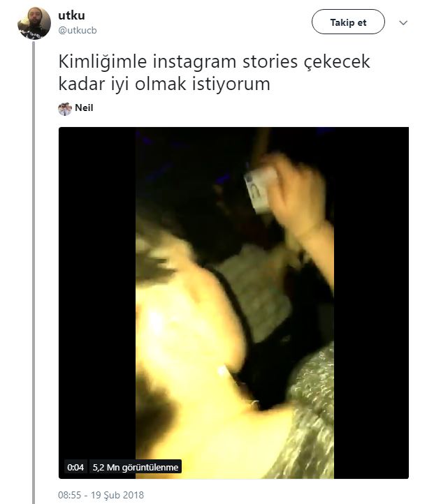This screenshot has width=427, height=504.
Task: Click the word stories in tweet text
Action: (270, 62)
